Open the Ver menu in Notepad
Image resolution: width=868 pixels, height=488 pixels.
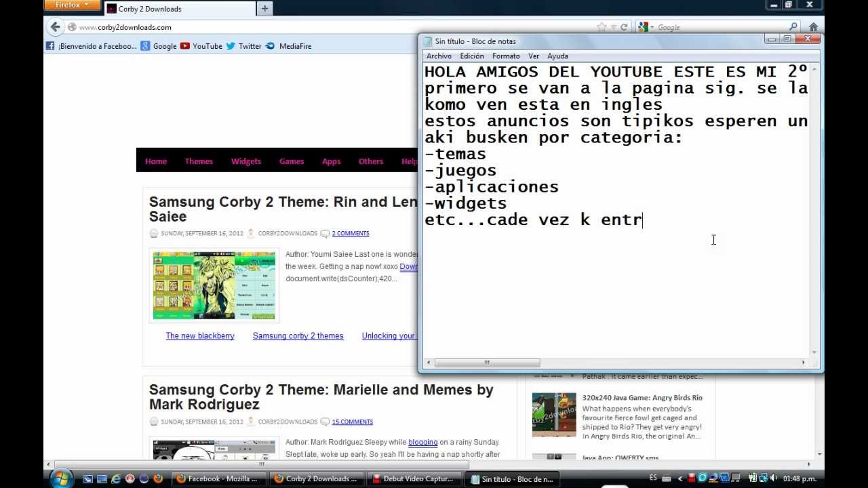(x=534, y=56)
